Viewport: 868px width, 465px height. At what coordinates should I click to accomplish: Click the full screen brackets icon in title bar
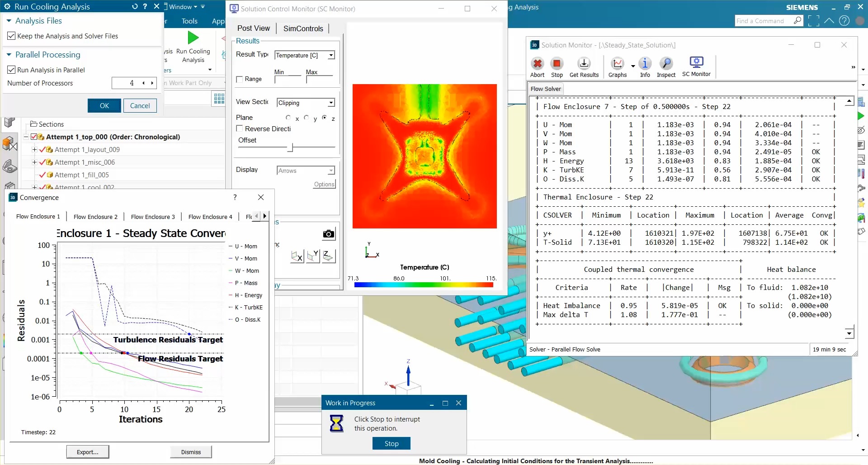[813, 21]
